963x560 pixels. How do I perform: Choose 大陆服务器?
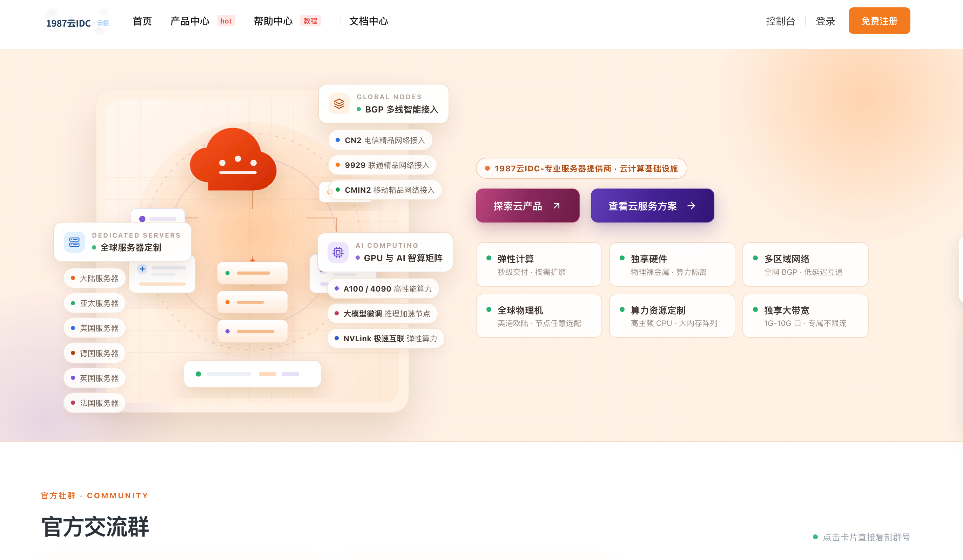(x=95, y=278)
